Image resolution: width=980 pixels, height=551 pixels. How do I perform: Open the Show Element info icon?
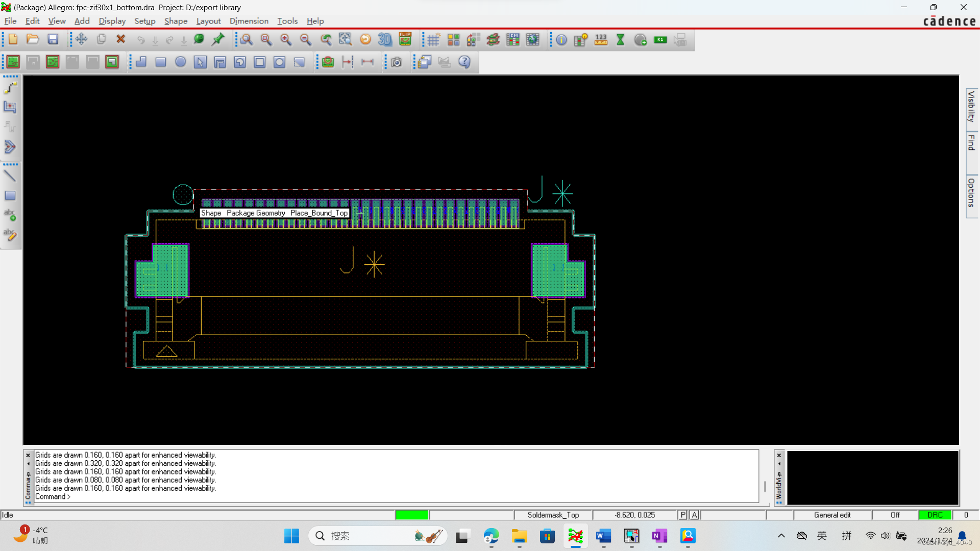click(561, 40)
